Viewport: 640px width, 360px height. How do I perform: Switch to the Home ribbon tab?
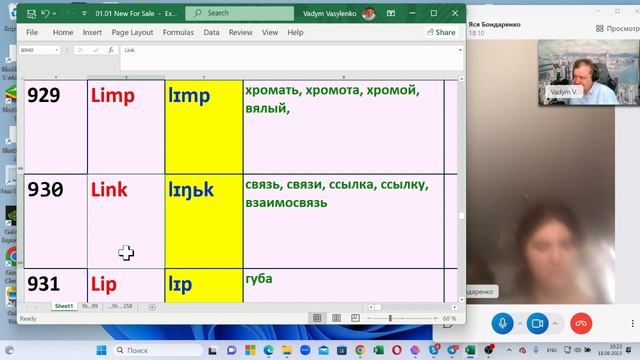(63, 32)
